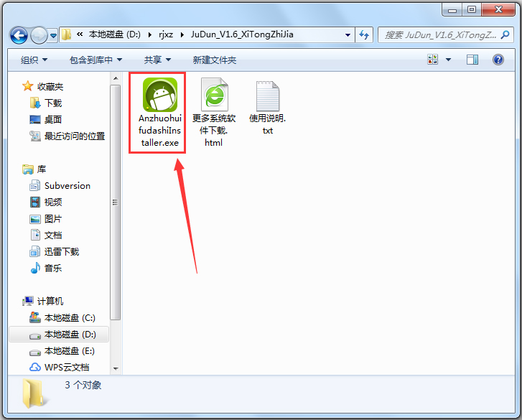Toggle the preview pane button

pyautogui.click(x=472, y=60)
